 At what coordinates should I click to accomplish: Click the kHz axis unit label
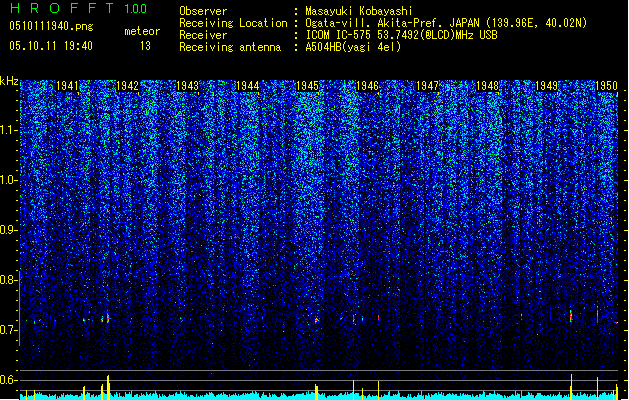tap(9, 81)
